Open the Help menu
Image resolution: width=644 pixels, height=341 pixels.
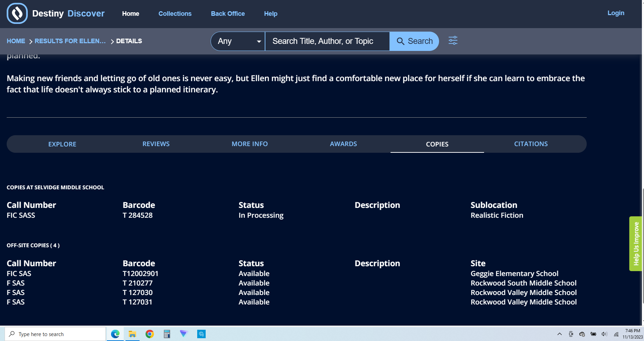[271, 14]
